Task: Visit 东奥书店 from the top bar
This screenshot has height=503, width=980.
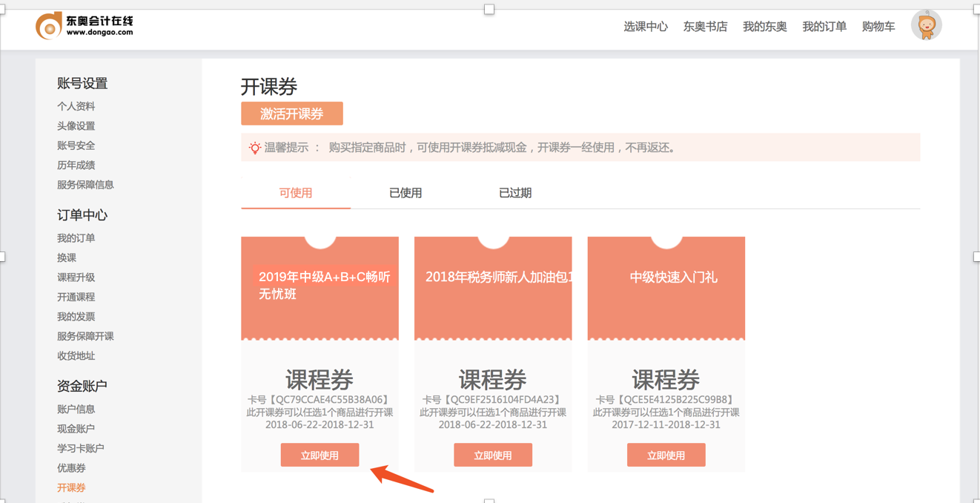Action: pos(705,25)
